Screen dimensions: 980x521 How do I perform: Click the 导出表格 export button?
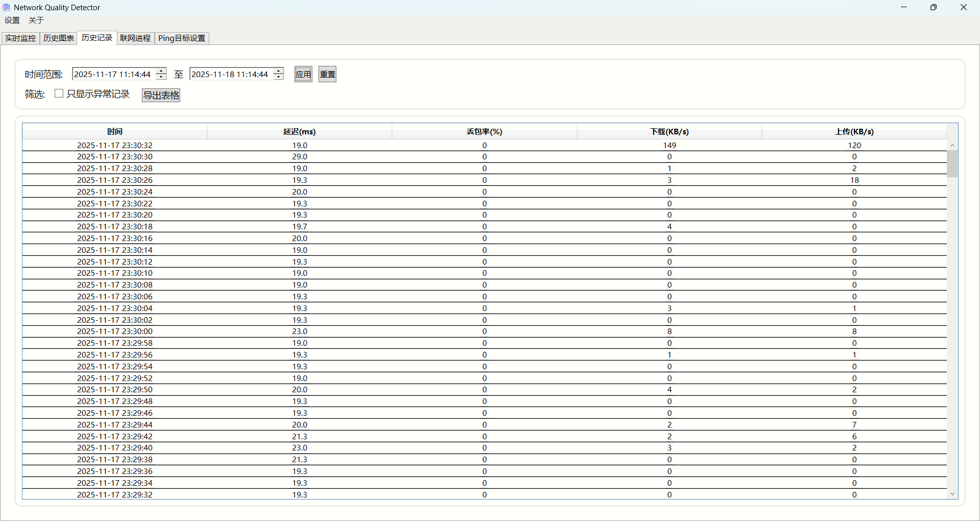(161, 95)
